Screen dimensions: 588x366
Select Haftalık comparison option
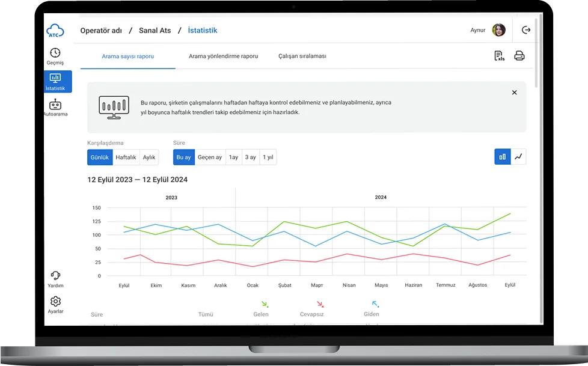(x=126, y=157)
